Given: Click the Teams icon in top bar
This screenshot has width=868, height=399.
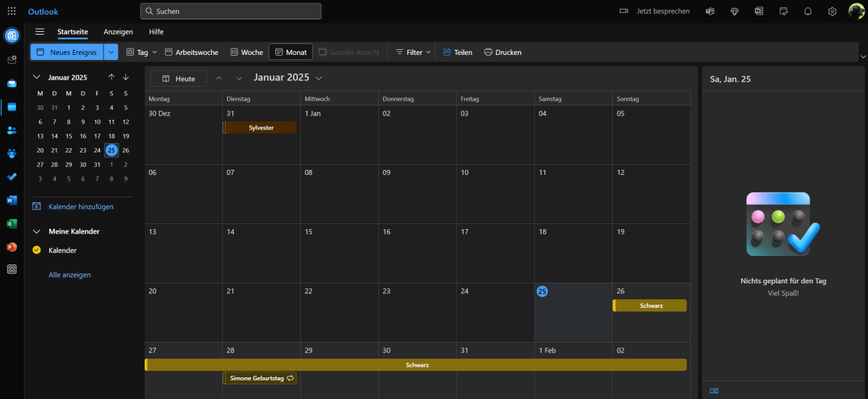Looking at the screenshot, I should click(711, 12).
